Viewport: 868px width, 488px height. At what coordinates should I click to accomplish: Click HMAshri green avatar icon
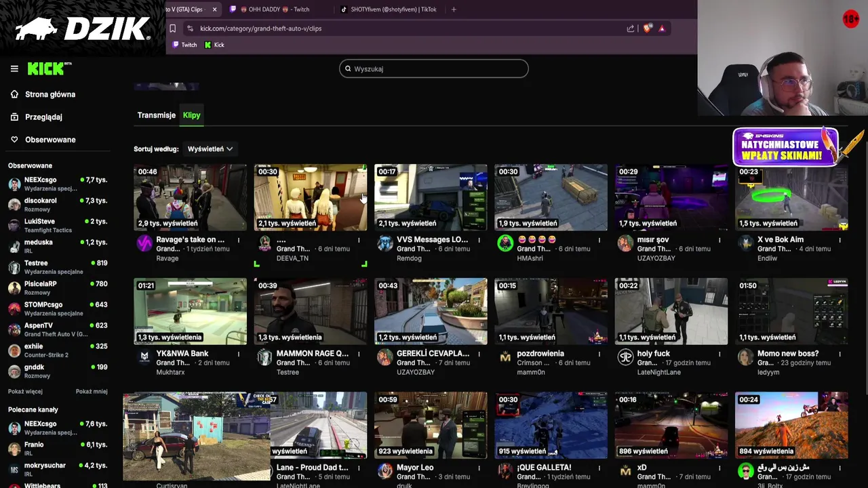[505, 243]
